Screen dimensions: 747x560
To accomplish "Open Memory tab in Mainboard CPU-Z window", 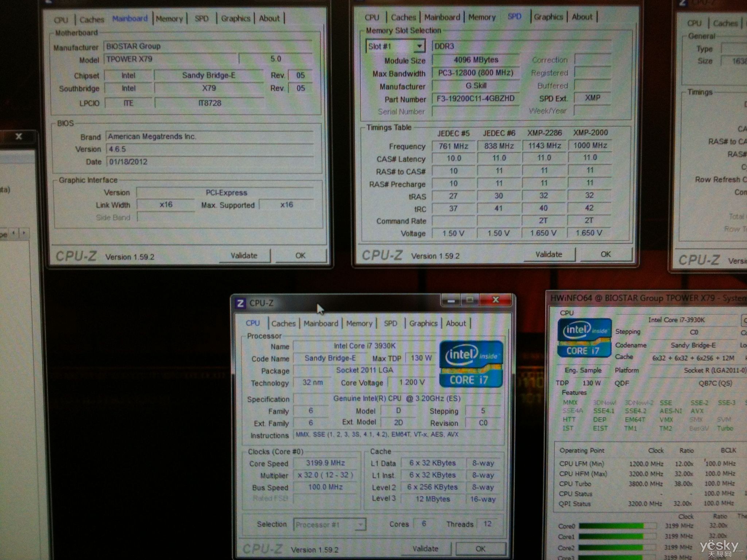I will 169,19.
